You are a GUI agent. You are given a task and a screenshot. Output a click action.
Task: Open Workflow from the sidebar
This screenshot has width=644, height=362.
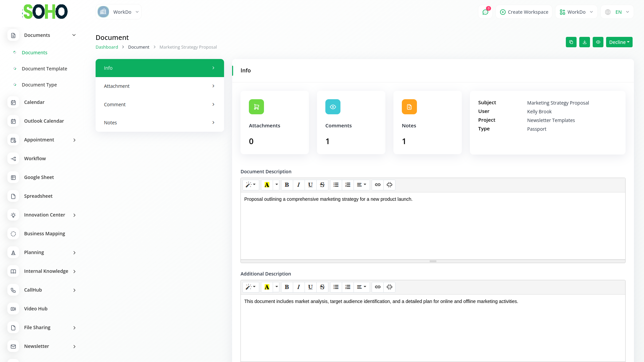tap(35, 159)
